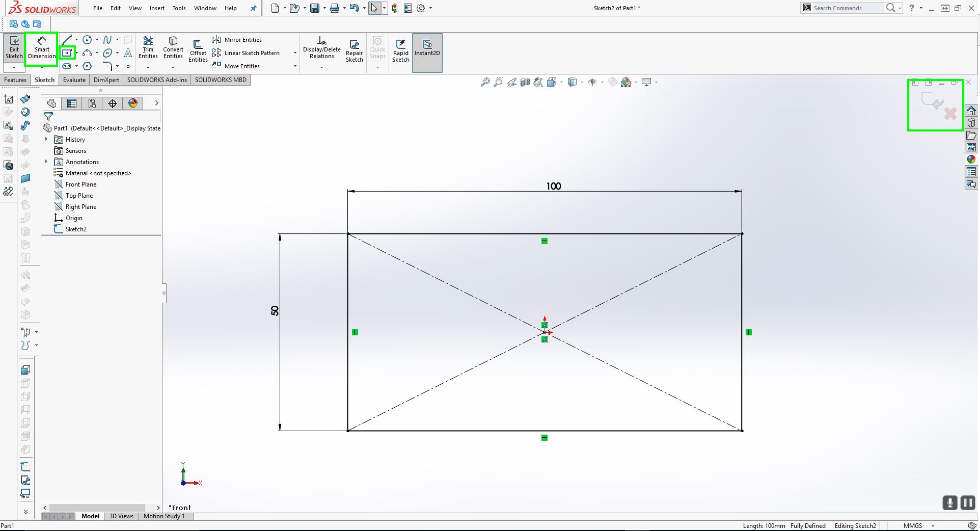
Task: Switch to the Features tab
Action: point(15,80)
